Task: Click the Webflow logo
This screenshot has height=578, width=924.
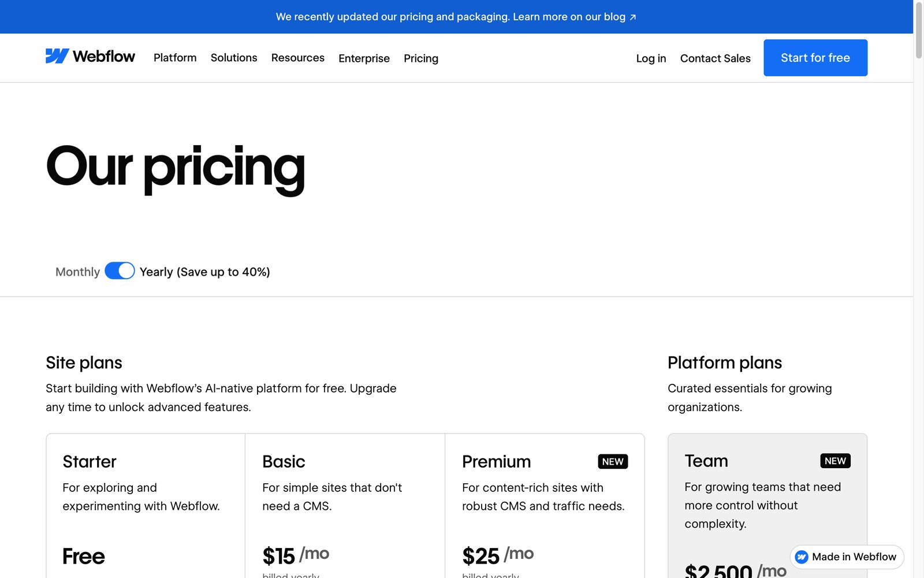Action: tap(90, 56)
